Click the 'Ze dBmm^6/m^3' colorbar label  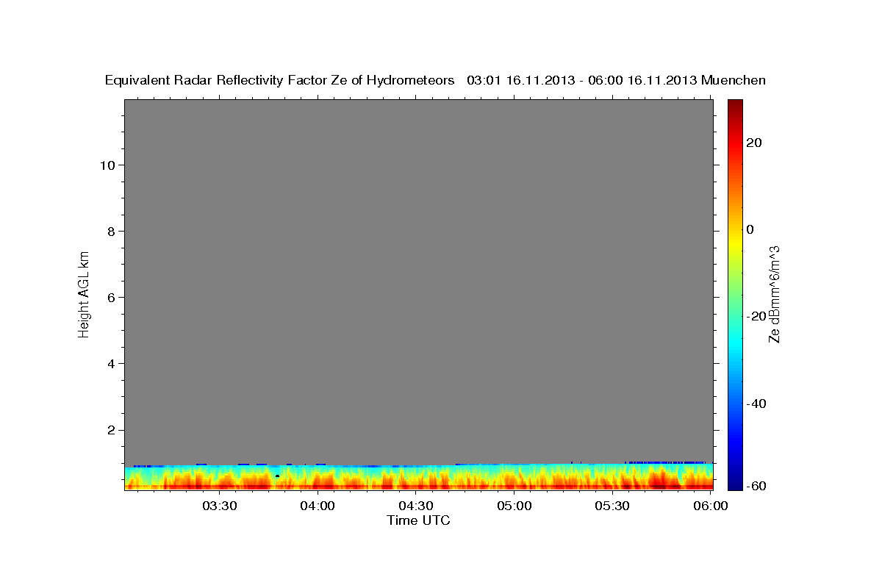pos(774,294)
